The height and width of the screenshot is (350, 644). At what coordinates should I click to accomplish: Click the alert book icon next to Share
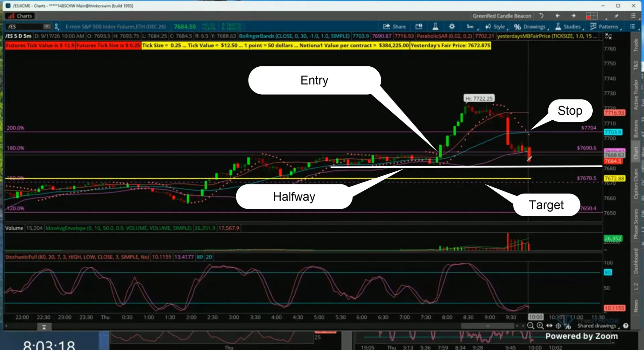(419, 26)
